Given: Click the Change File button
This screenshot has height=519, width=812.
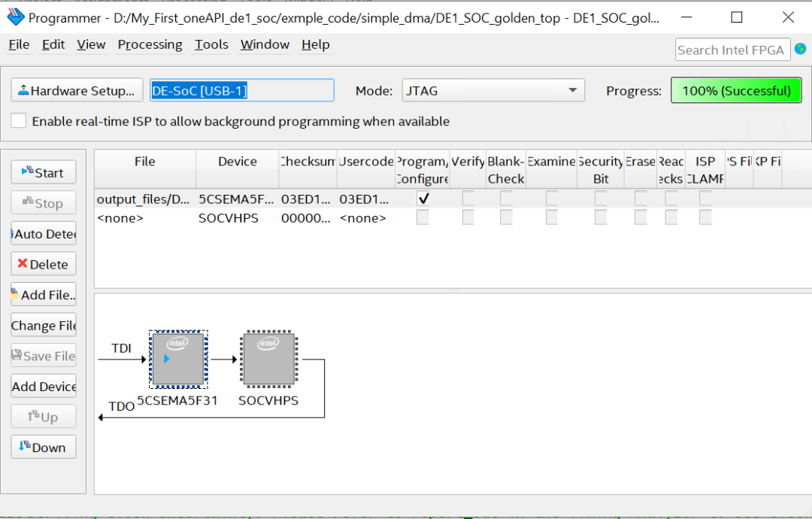Looking at the screenshot, I should tap(44, 325).
